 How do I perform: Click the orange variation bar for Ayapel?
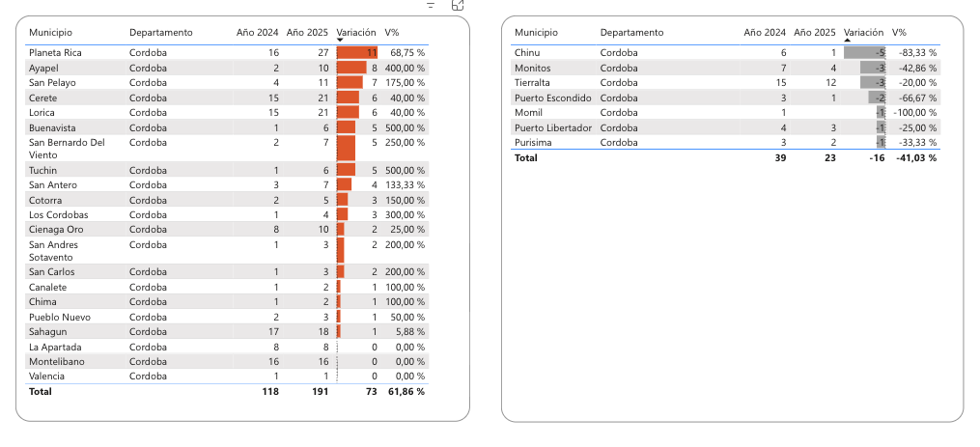tap(350, 68)
